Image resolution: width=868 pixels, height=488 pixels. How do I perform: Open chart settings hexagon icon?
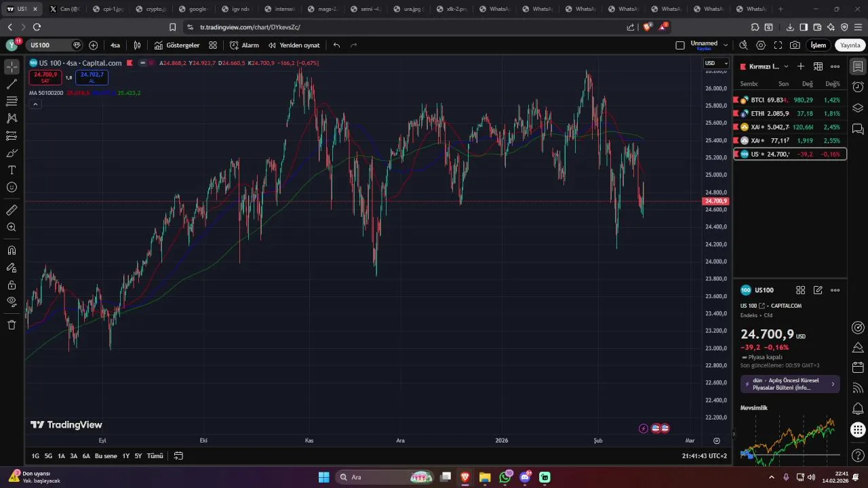[761, 45]
